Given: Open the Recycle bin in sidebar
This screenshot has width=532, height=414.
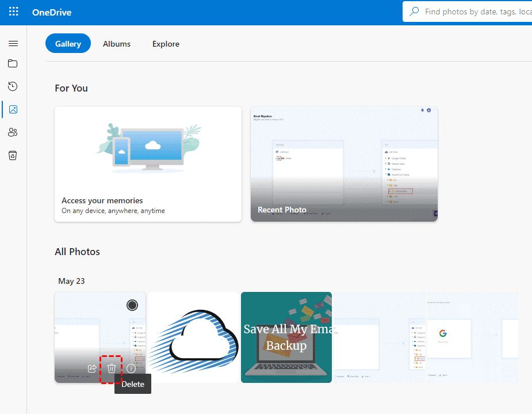Looking at the screenshot, I should (x=13, y=155).
